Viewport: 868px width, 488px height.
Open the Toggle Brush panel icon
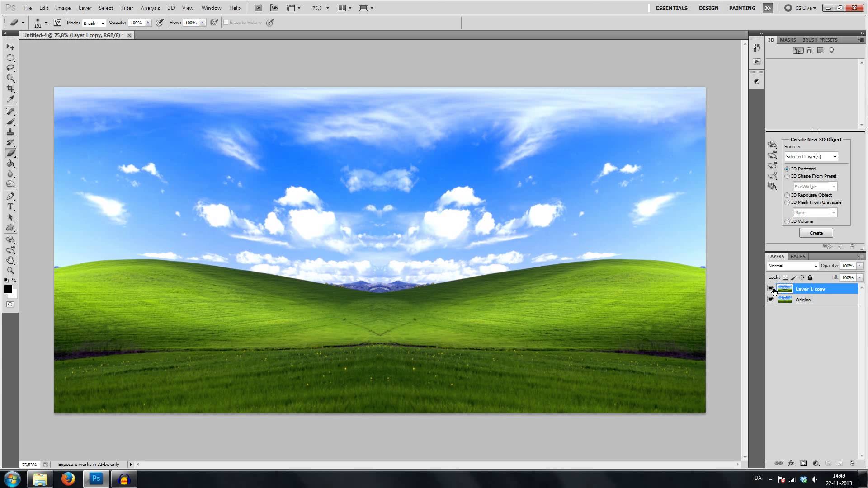[57, 23]
